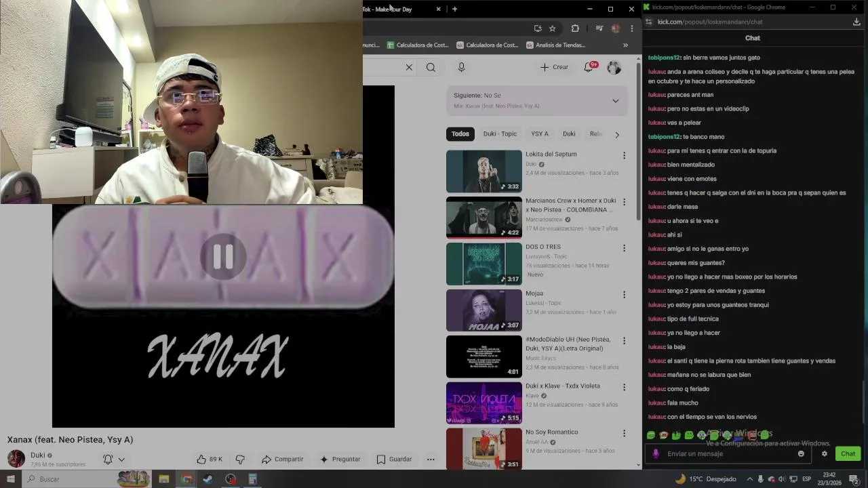Screen dimensions: 868x488
Task: Open YouTube notifications bell
Action: point(590,67)
